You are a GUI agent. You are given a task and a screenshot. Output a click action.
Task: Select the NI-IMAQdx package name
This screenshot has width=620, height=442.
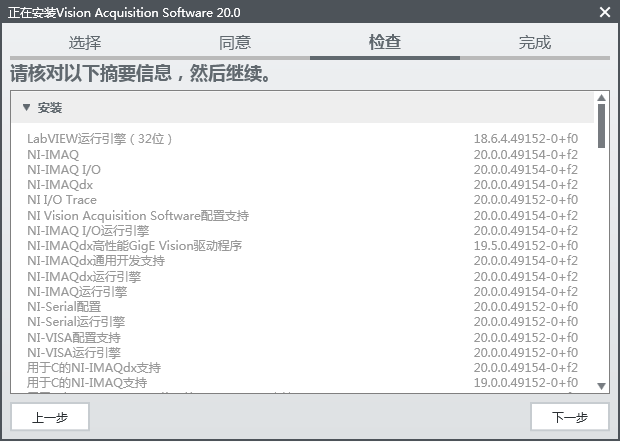60,185
